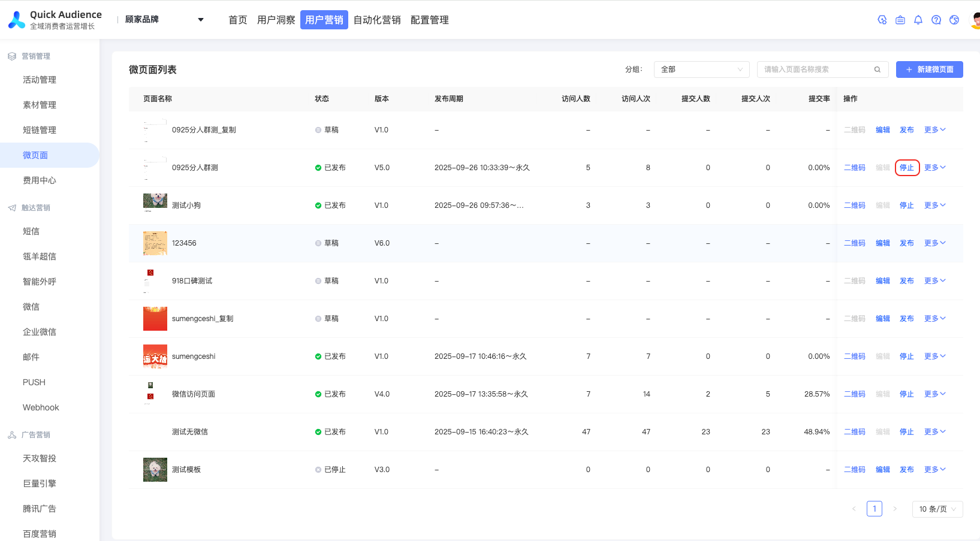Open the help question mark icon

[936, 20]
